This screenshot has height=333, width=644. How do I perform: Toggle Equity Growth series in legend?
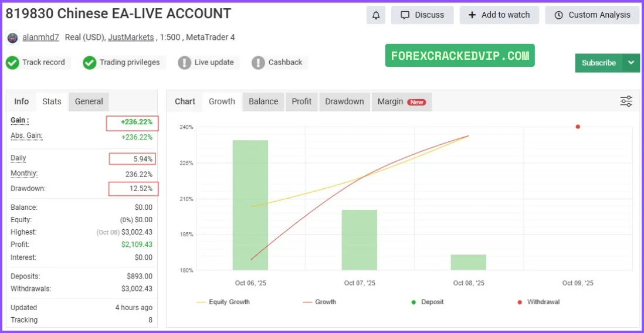[223, 302]
